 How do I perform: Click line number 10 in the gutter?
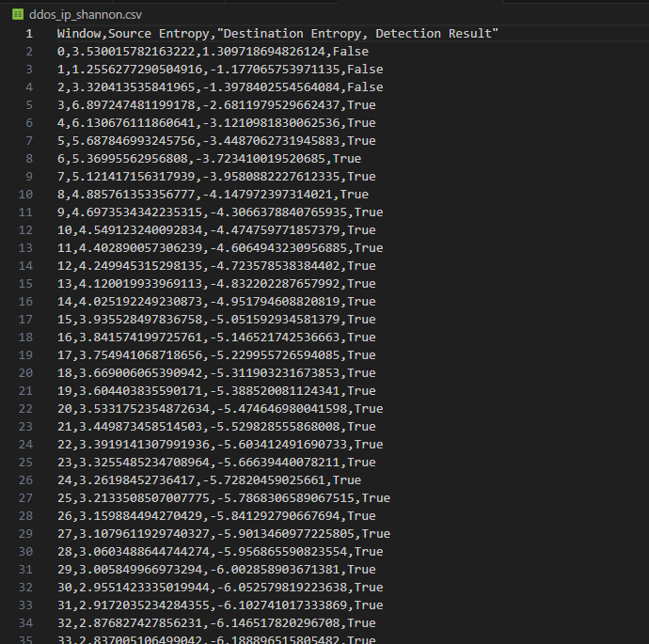click(25, 194)
